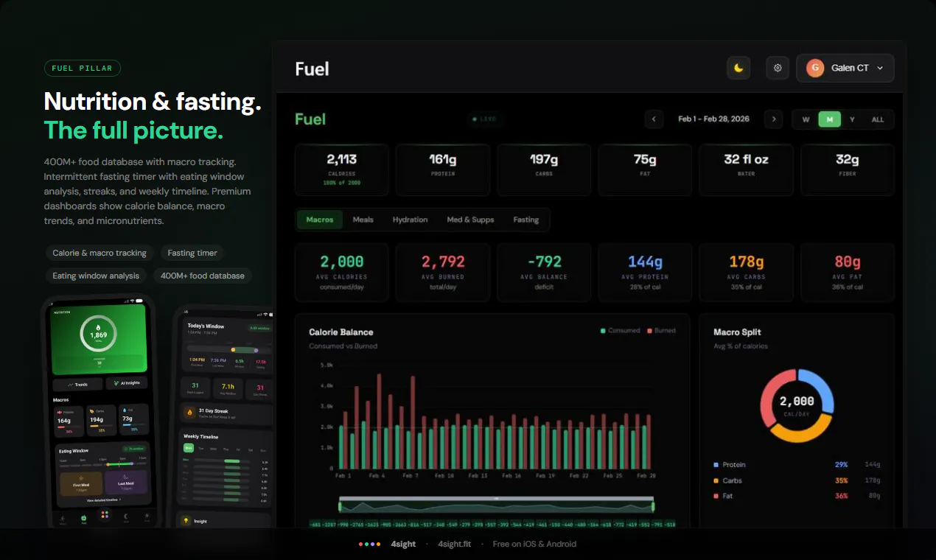Click the 161g Protein summary card

click(x=443, y=170)
